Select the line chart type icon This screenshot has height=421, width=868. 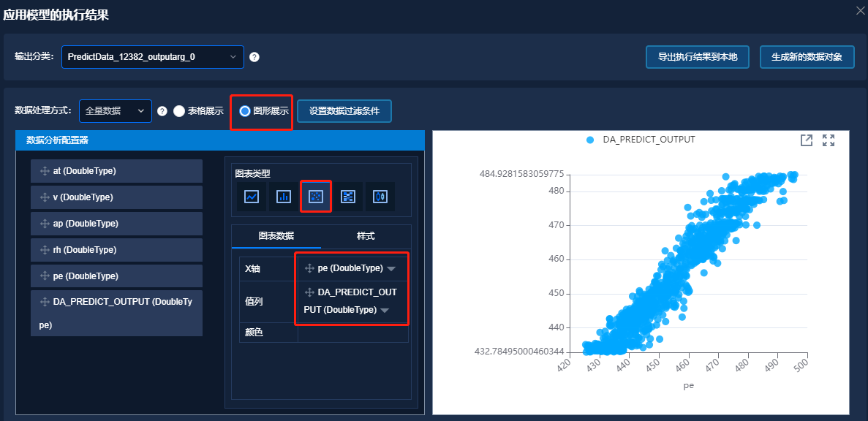(252, 197)
